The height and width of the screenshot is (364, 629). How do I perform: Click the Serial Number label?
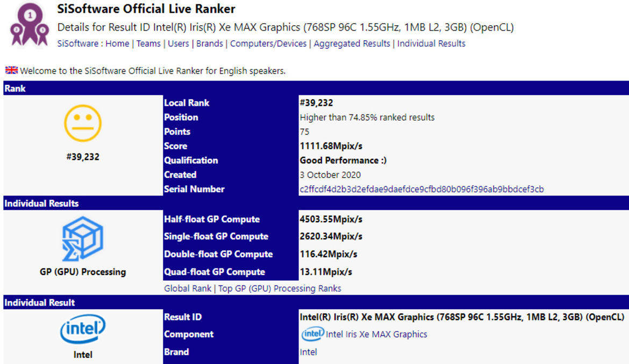point(194,189)
